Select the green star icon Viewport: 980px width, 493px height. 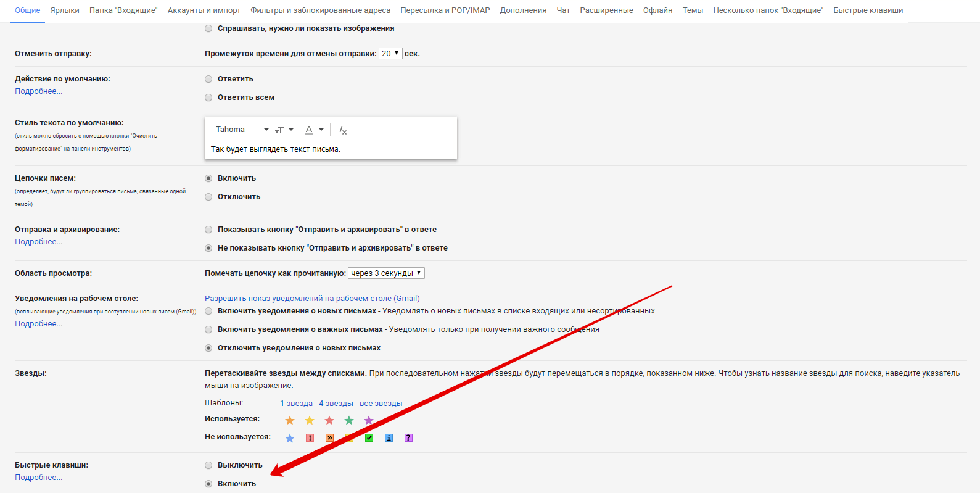click(x=349, y=421)
